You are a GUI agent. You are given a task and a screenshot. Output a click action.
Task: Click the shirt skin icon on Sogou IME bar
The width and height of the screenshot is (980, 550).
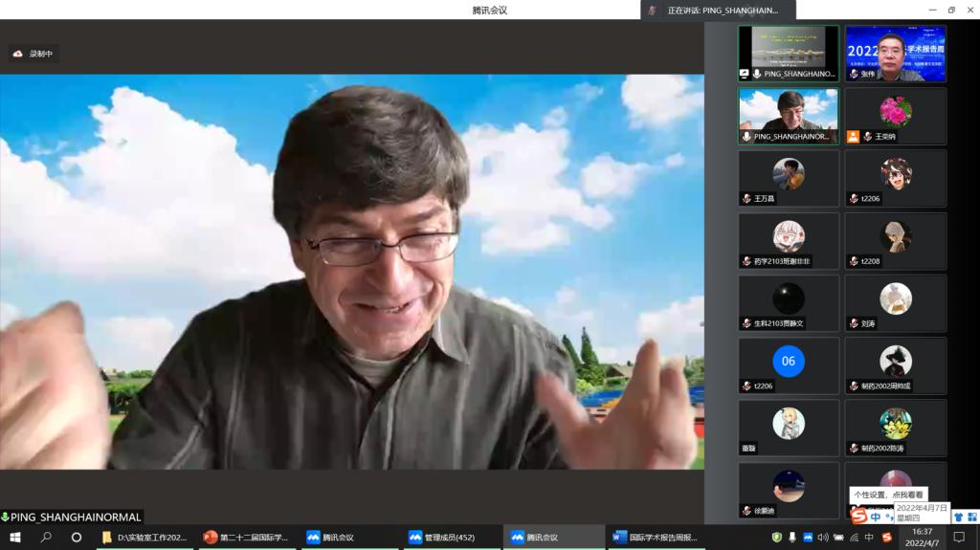click(958, 517)
